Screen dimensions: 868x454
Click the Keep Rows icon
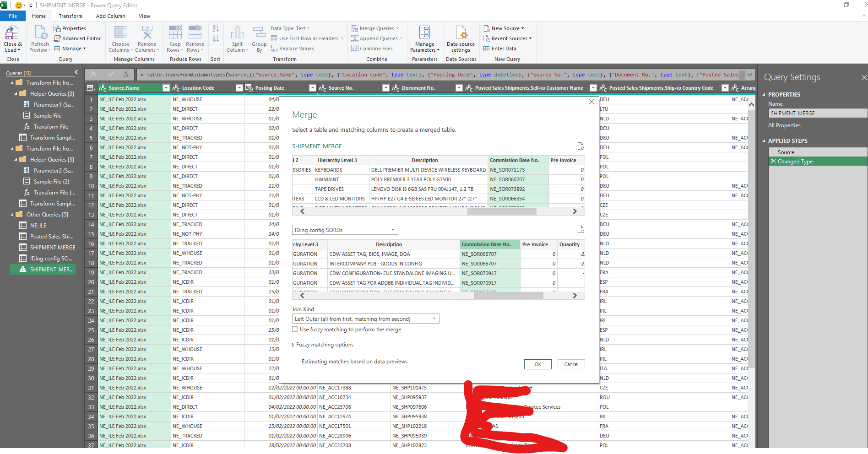(x=175, y=33)
